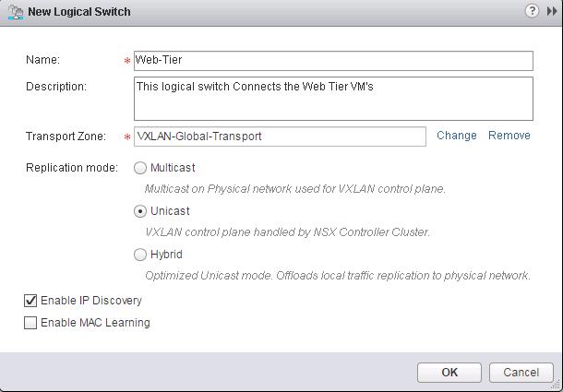Choose Hybrid replication mode

[x=140, y=255]
